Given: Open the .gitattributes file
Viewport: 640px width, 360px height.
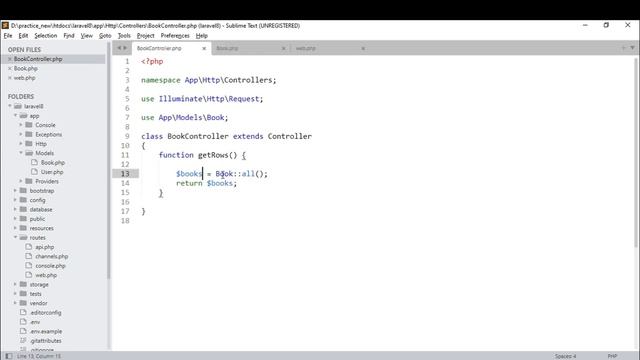Looking at the screenshot, I should [x=45, y=341].
